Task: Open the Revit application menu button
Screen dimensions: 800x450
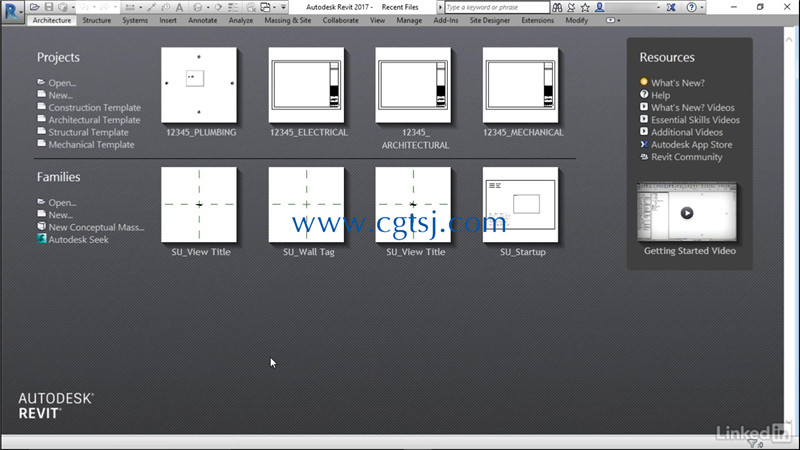Action: pyautogui.click(x=12, y=11)
